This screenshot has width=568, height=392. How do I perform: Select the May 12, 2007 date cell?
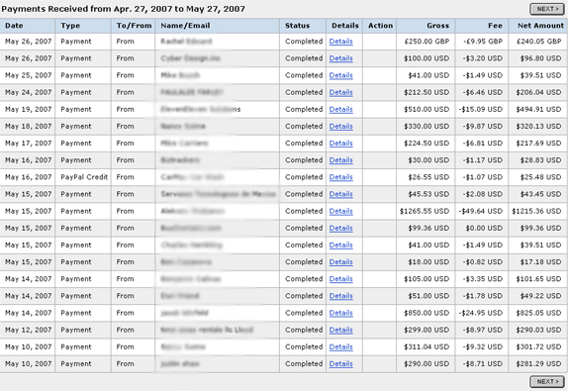[29, 330]
